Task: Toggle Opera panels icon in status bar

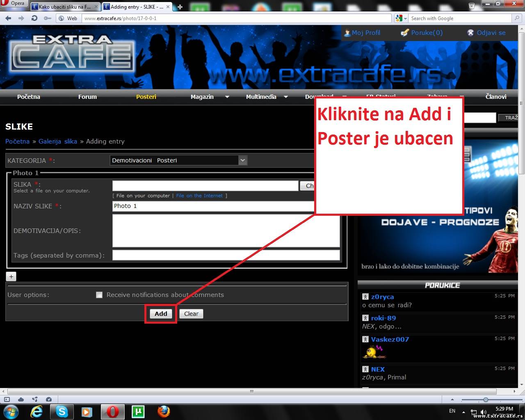Action: pos(7,399)
